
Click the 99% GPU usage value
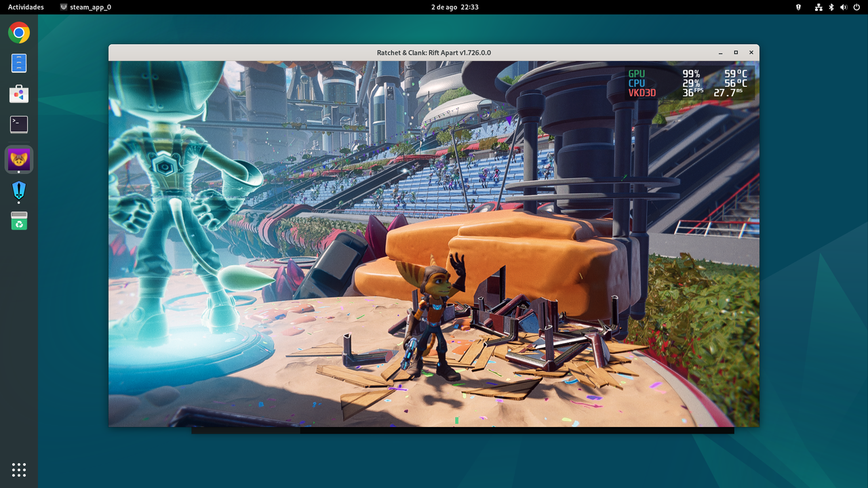tap(691, 74)
